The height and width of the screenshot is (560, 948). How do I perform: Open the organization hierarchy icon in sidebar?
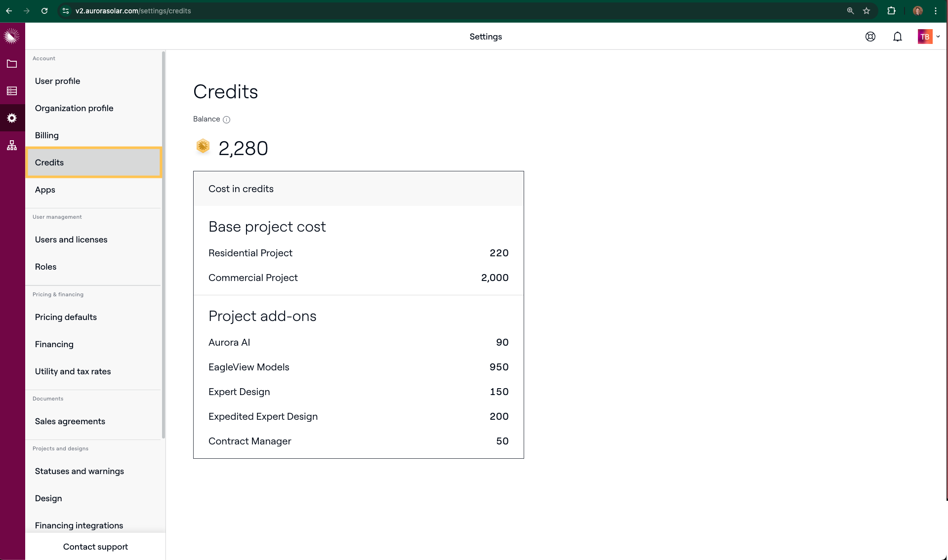[12, 145]
